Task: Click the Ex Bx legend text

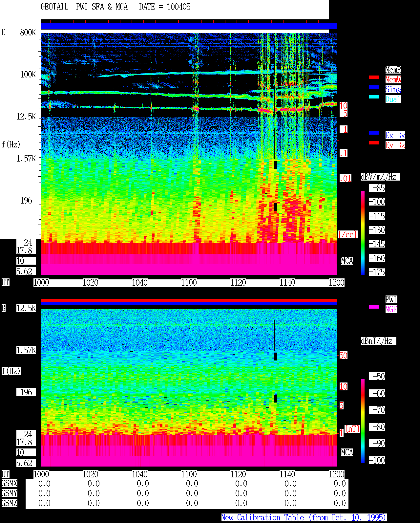Action: point(395,135)
